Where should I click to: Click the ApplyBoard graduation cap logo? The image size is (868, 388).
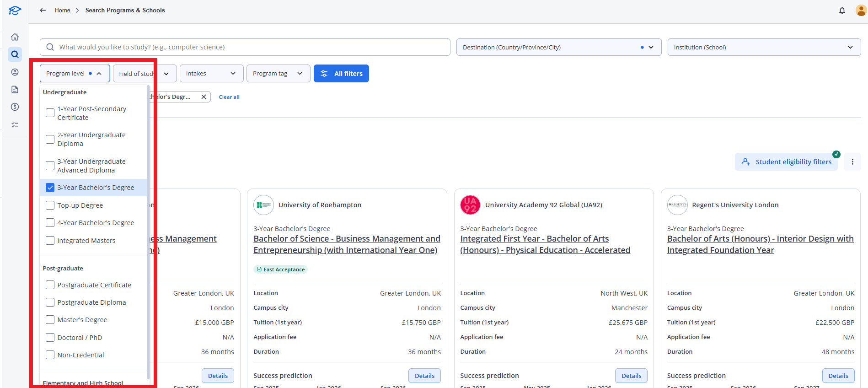tap(15, 10)
